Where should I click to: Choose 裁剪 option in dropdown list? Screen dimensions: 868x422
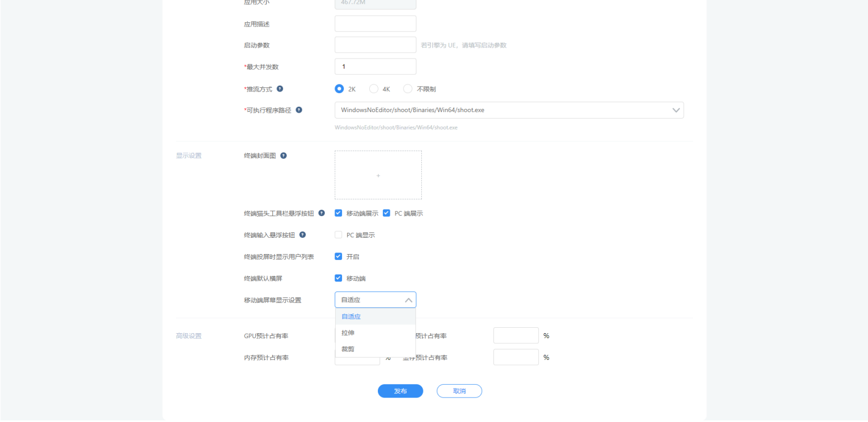375,349
